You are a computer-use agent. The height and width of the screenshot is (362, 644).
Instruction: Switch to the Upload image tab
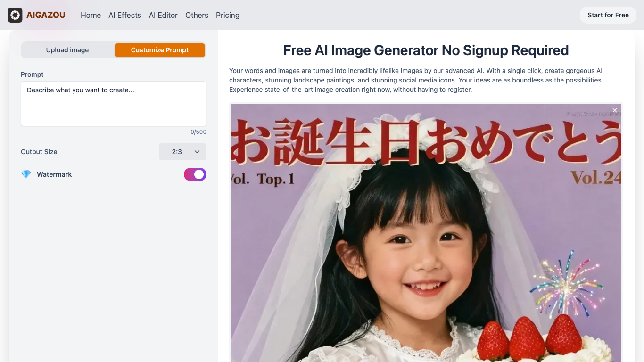coord(67,50)
